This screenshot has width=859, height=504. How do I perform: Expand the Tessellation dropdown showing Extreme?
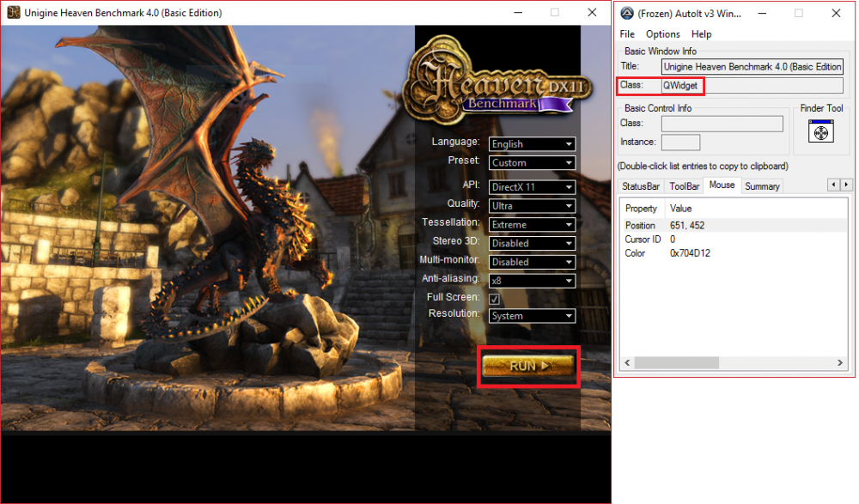point(532,225)
